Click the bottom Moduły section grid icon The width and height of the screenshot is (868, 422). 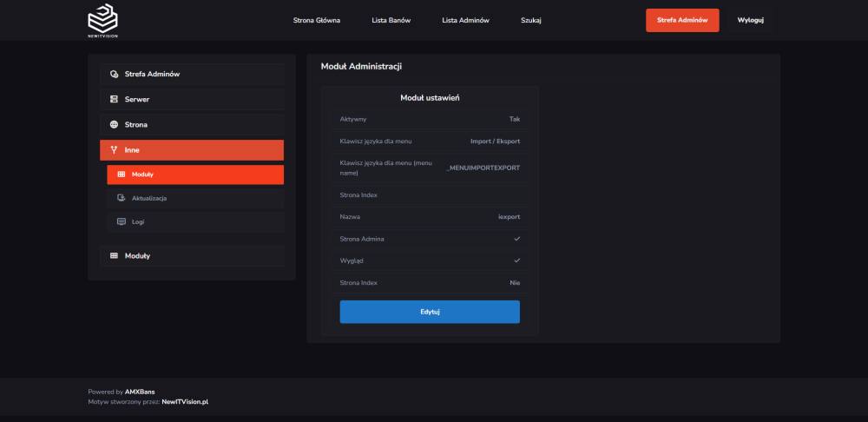pos(114,256)
